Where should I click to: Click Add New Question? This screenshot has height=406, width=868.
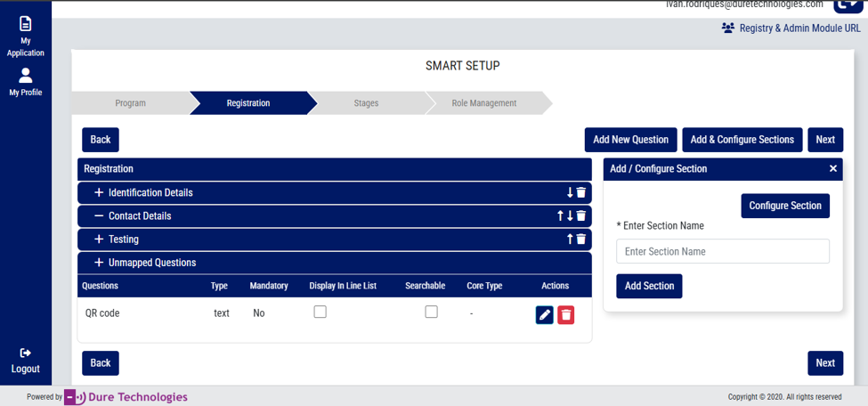pos(630,140)
